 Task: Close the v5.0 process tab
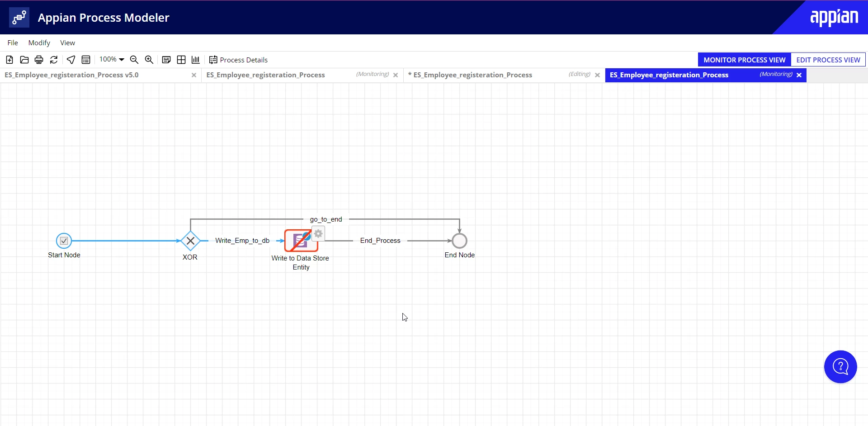194,75
